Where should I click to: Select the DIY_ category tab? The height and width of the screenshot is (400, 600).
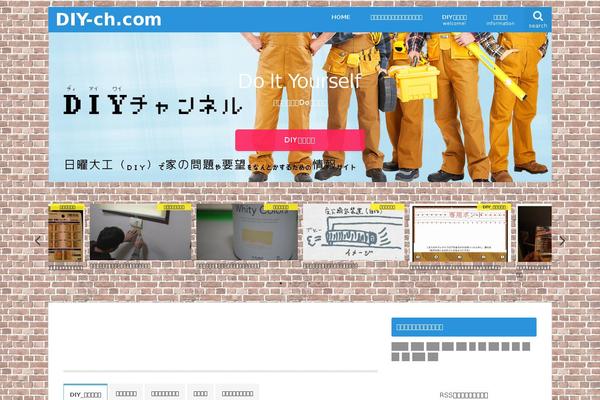tap(85, 393)
